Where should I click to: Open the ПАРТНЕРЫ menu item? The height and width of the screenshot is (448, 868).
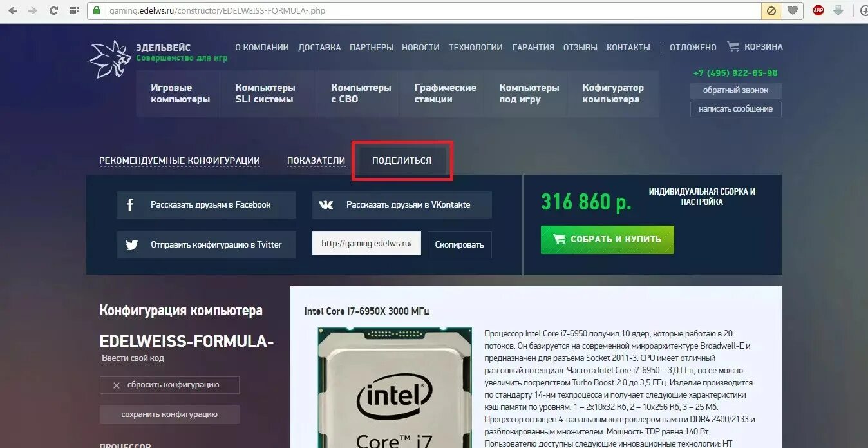click(372, 47)
